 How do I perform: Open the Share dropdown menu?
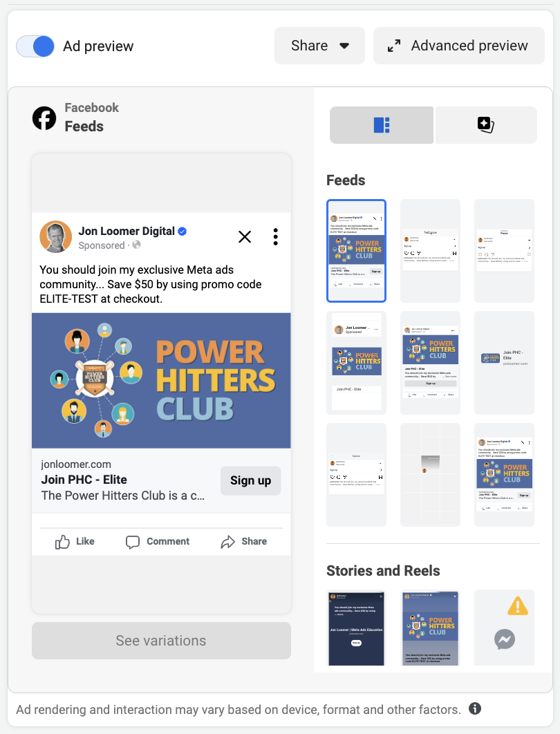click(319, 46)
